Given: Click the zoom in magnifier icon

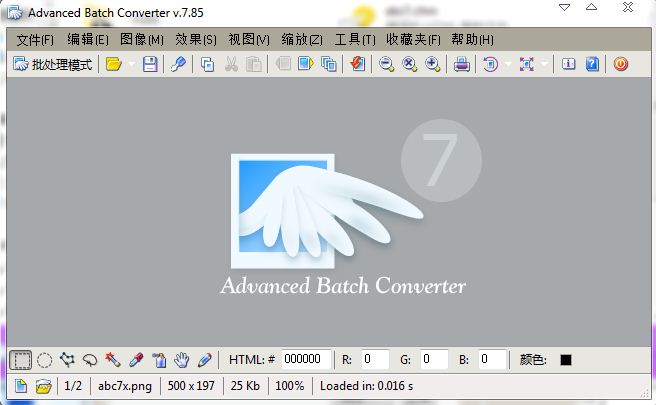Looking at the screenshot, I should [x=432, y=64].
